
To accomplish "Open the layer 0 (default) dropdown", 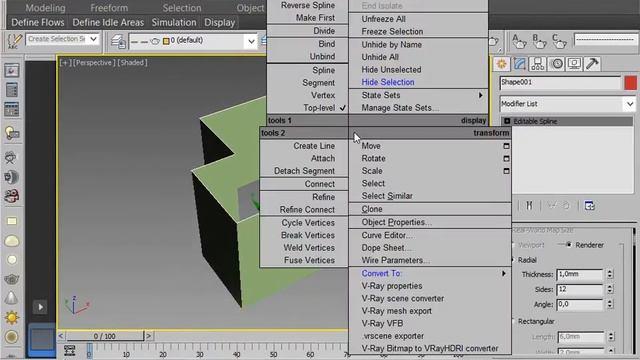I will pyautogui.click(x=251, y=41).
